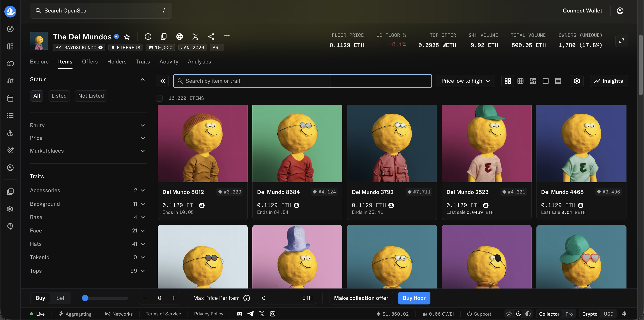Open the collection website globe icon
The height and width of the screenshot is (320, 644).
(x=179, y=37)
